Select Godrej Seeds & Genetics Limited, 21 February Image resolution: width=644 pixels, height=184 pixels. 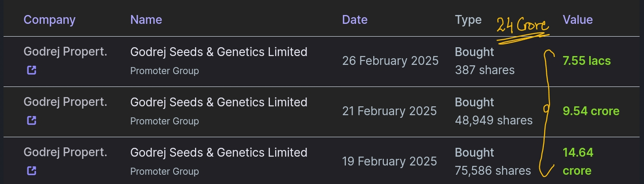tap(219, 102)
